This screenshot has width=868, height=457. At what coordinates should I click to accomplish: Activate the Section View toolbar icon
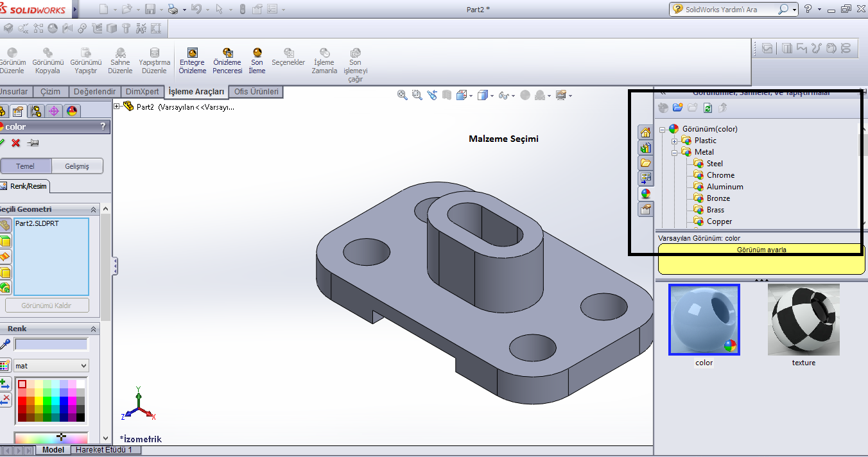[x=447, y=94]
